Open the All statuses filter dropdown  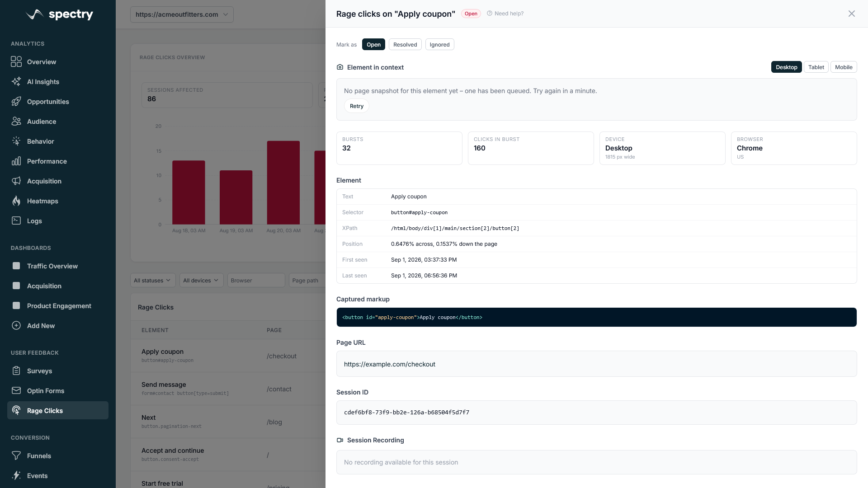click(x=153, y=281)
